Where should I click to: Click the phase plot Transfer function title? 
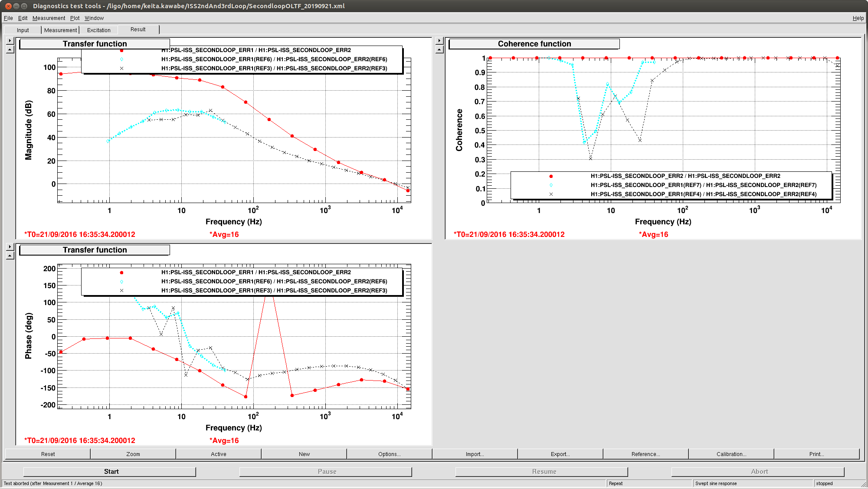tap(95, 250)
